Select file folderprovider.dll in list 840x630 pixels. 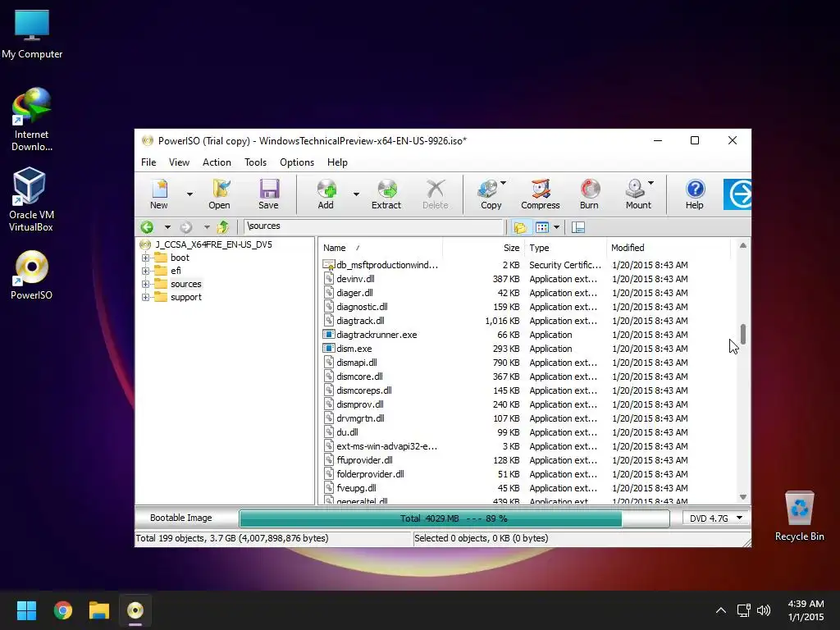pyautogui.click(x=370, y=474)
